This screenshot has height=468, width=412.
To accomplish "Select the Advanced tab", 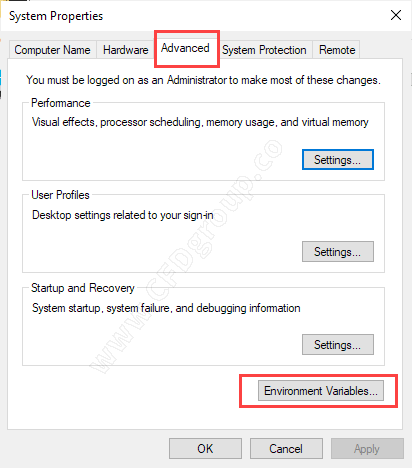I will tap(185, 48).
